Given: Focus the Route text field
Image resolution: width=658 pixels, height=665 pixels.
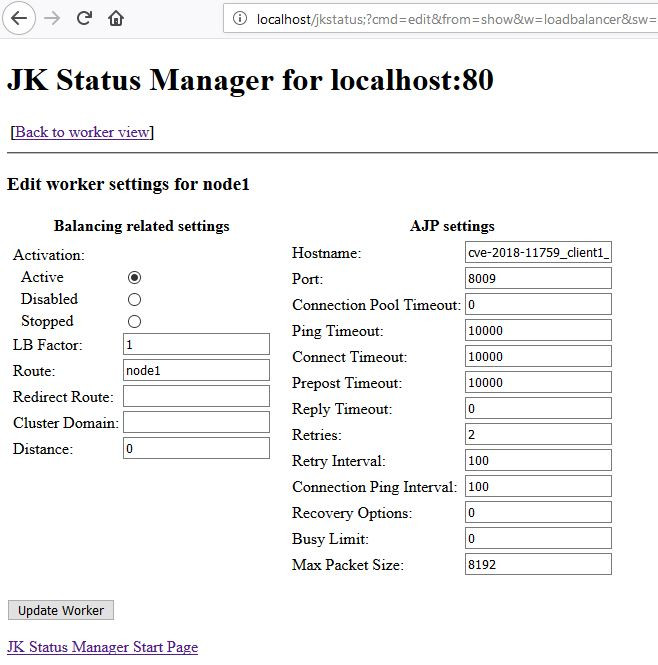Looking at the screenshot, I should [196, 370].
